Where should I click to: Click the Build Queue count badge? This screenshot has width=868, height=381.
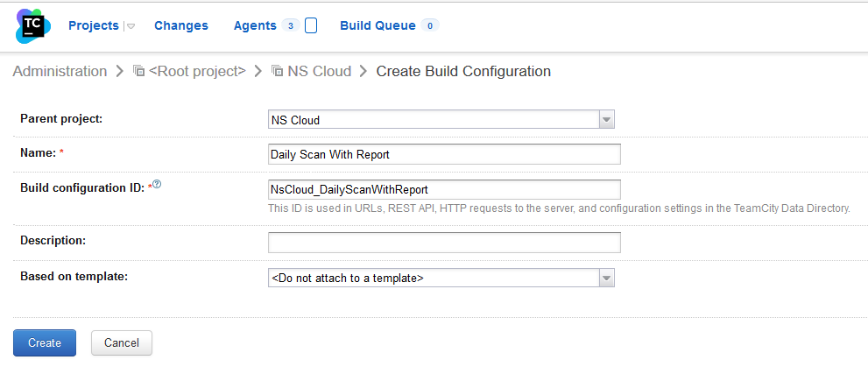(429, 26)
